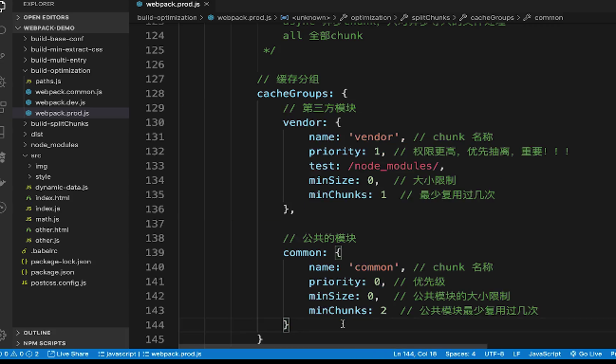Open the Explorer view in activity bar
This screenshot has height=364, width=616.
point(2,7)
